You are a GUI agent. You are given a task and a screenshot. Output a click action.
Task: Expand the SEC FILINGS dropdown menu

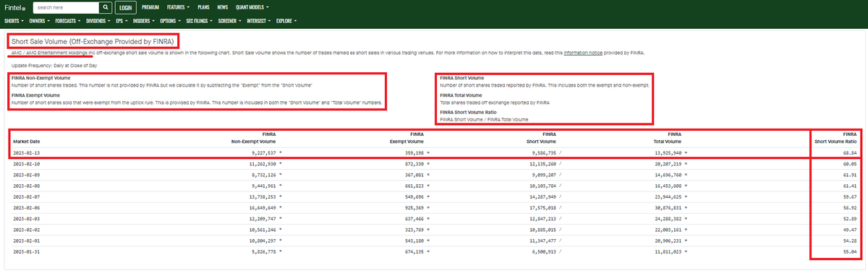tap(200, 21)
